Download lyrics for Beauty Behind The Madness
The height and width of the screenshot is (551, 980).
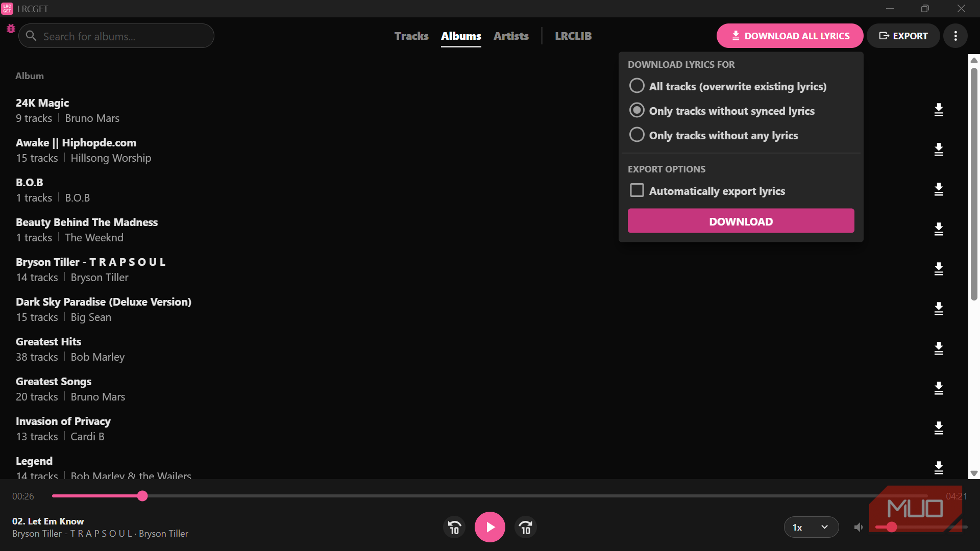click(939, 229)
